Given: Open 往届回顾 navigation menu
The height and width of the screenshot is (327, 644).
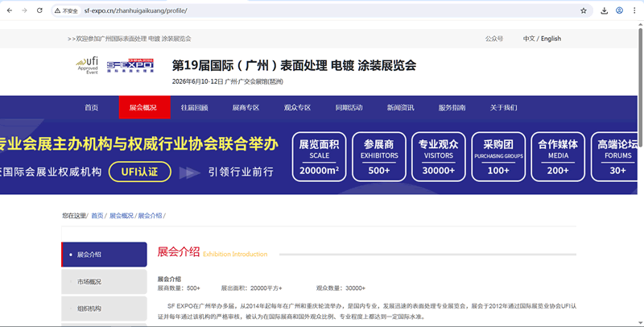Looking at the screenshot, I should (194, 108).
